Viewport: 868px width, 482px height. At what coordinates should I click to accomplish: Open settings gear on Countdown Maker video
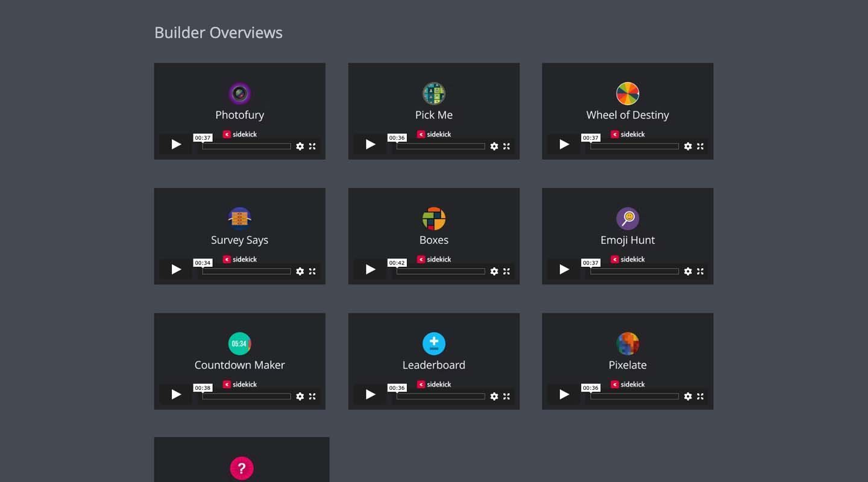click(300, 396)
